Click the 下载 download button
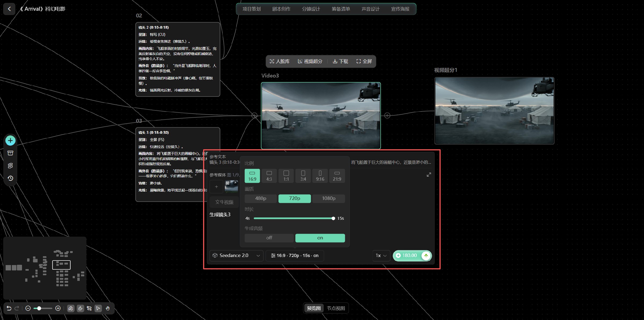Viewport: 644px width, 320px height. pos(340,61)
